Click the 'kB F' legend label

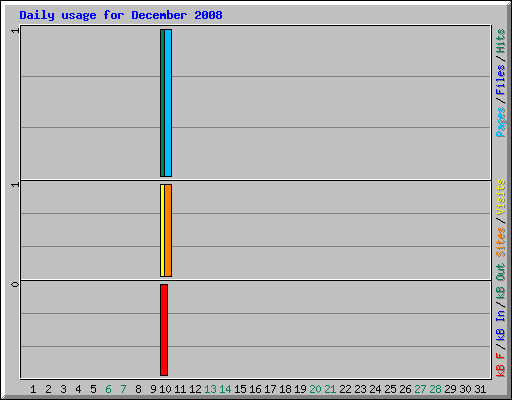click(x=501, y=365)
